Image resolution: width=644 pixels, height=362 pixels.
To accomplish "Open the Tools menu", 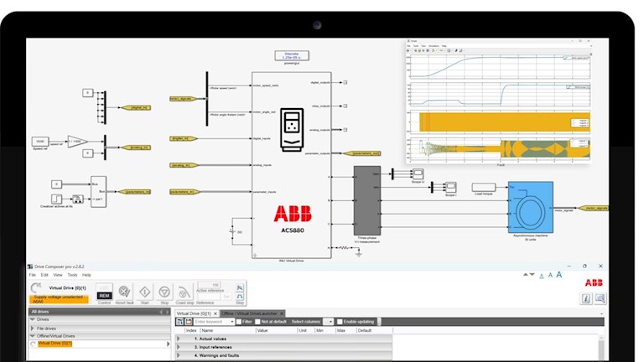I will click(x=72, y=275).
